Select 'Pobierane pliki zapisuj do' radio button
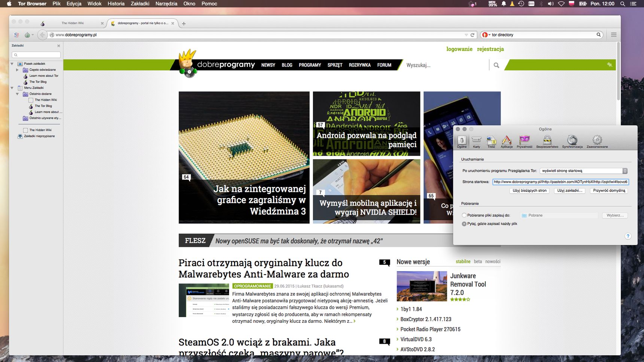Viewport: 644px width, 362px height. 464,215
